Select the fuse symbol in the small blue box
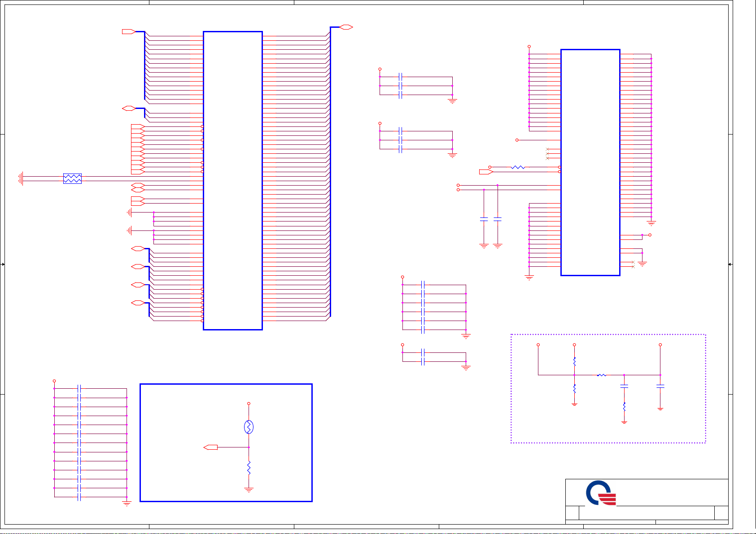Viewport: 756px width, 534px height. pos(72,178)
